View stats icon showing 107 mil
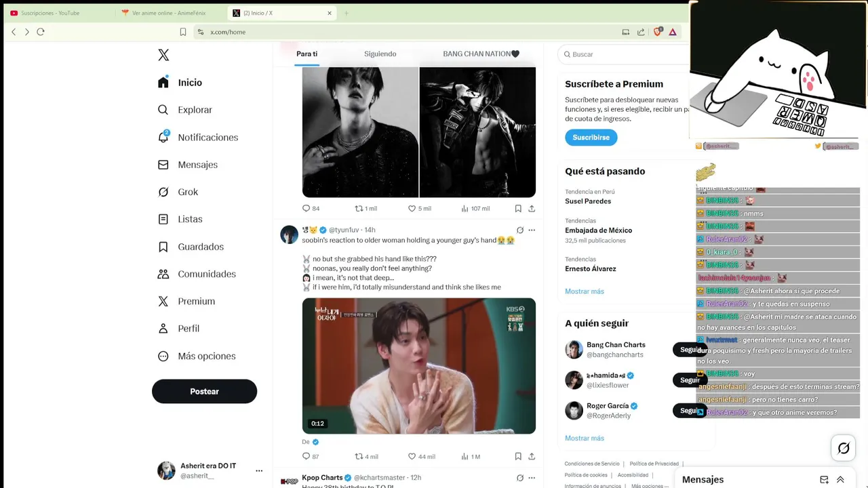 (465, 208)
